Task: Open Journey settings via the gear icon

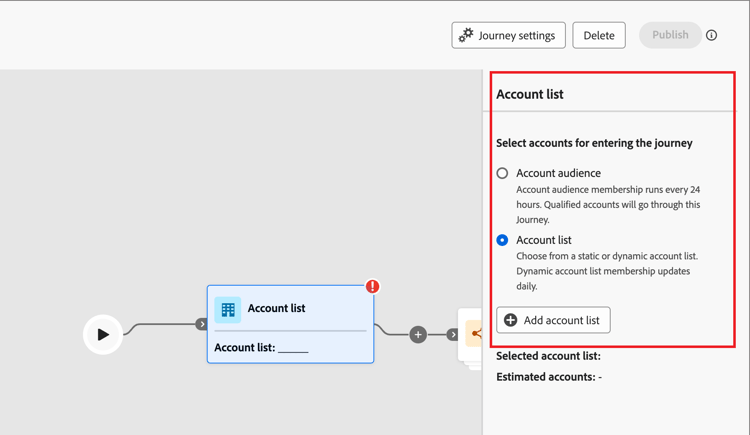Action: tap(466, 35)
